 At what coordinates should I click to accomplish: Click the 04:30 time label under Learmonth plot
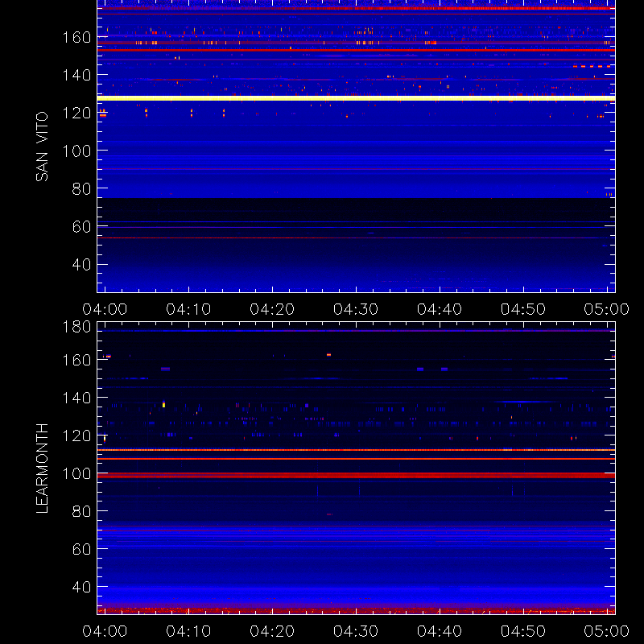point(356,631)
